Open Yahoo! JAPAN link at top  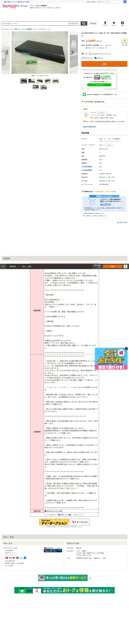pos(91,2)
